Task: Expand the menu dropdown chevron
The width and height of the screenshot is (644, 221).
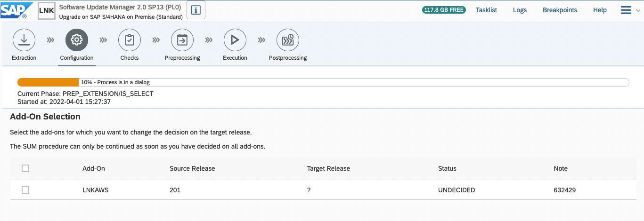Action: [x=638, y=11]
